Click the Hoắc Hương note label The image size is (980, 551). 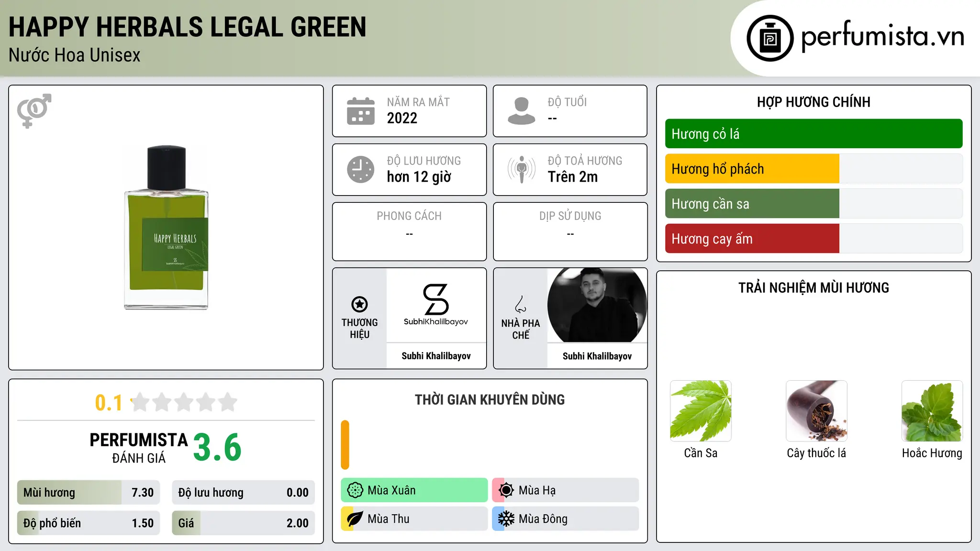pyautogui.click(x=932, y=453)
